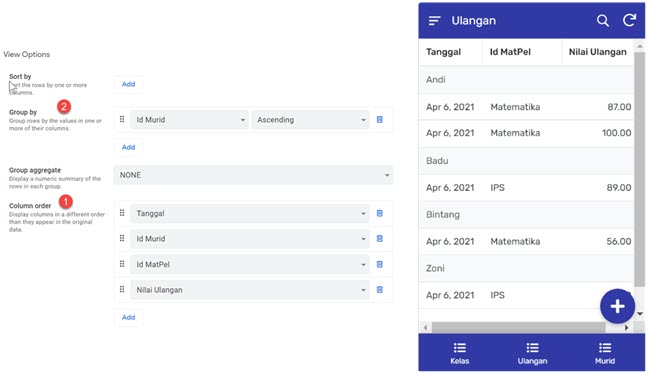This screenshot has height=380, width=649.
Task: Switch to the Kelas bottom tab
Action: pos(459,354)
